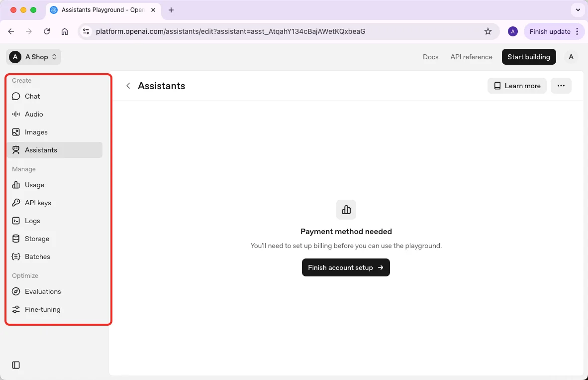Open the Storage section
The image size is (588, 380).
[37, 239]
